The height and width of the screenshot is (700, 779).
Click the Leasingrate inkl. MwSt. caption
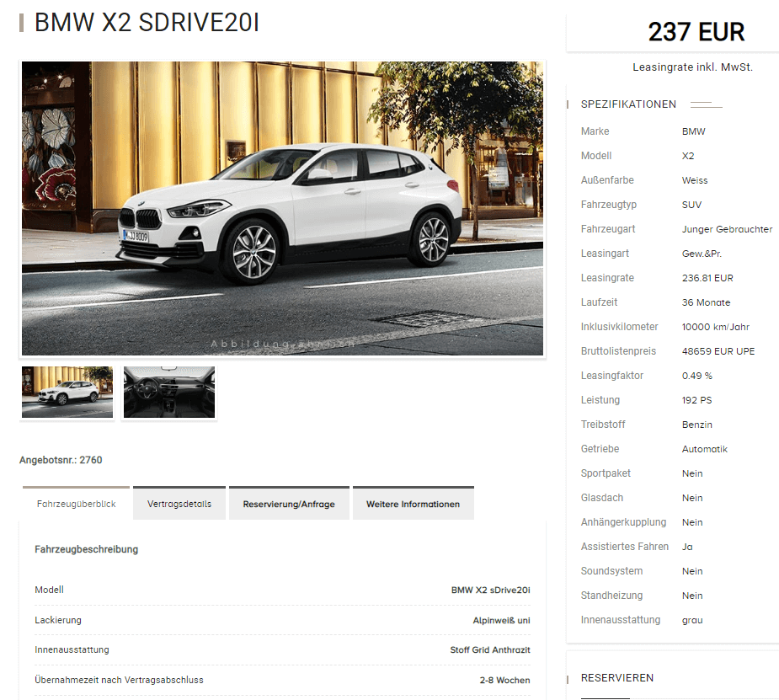click(692, 67)
